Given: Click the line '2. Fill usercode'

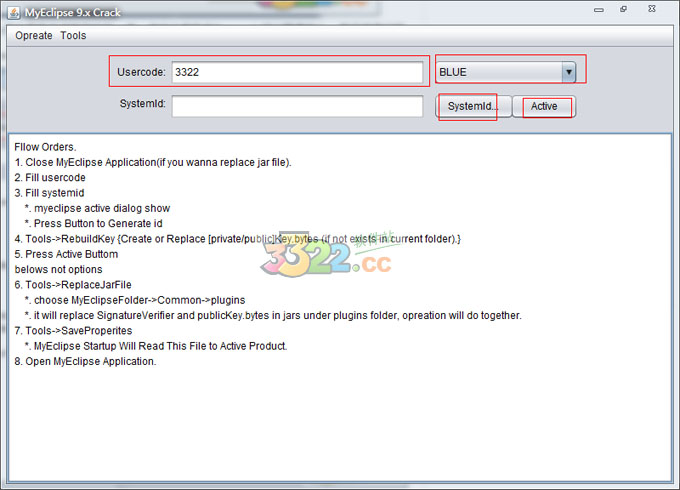Looking at the screenshot, I should (50, 177).
